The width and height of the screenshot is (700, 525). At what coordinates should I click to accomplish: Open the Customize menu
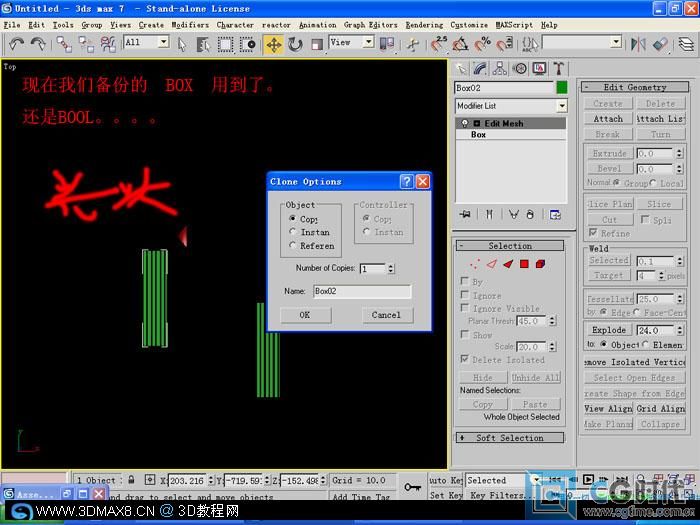[469, 25]
